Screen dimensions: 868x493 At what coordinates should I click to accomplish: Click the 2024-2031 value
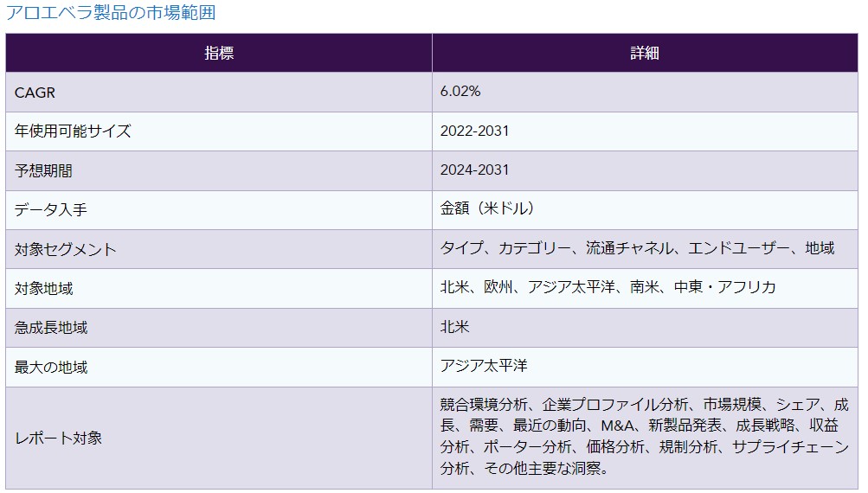[x=474, y=170]
